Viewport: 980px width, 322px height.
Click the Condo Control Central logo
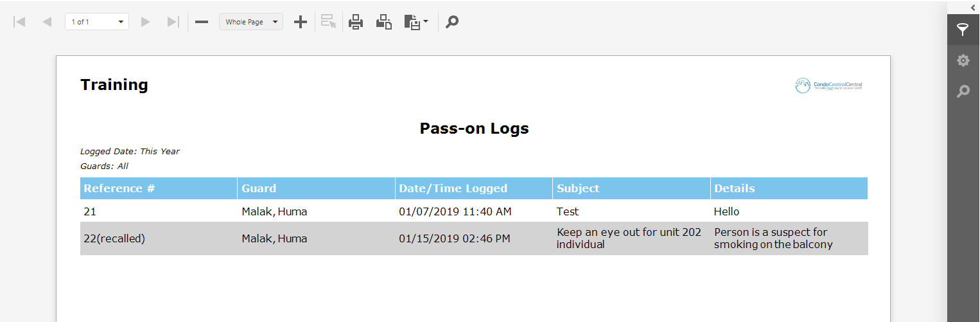coord(828,85)
